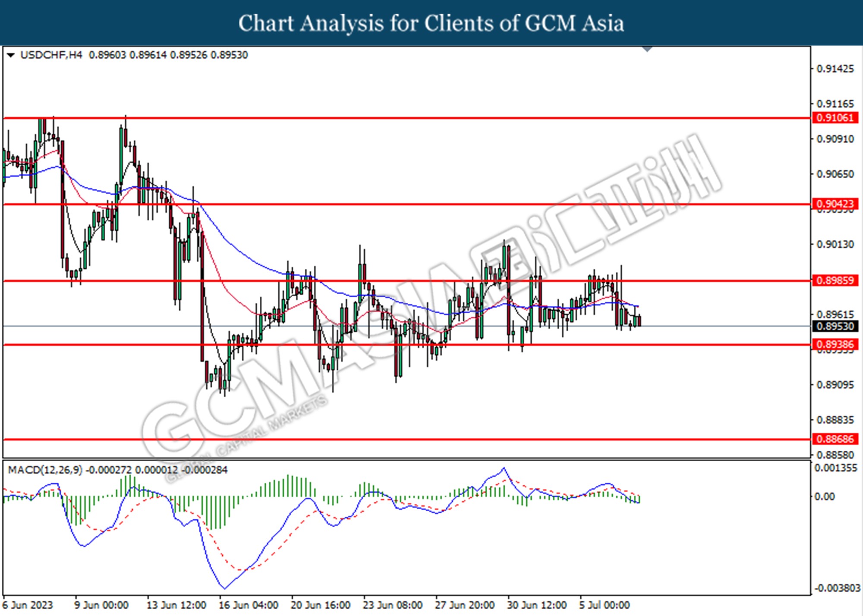Click the 0.89615 price axis value

835,314
